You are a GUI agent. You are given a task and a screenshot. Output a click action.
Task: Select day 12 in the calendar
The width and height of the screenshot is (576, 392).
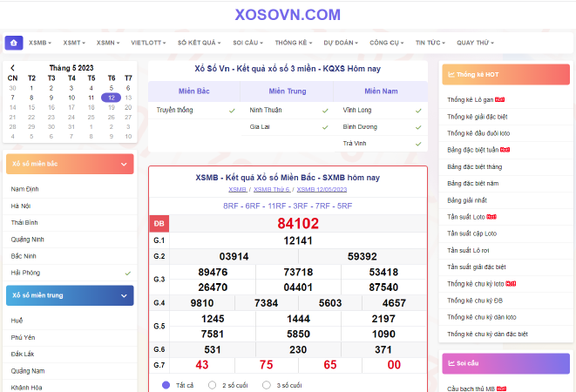tap(111, 98)
